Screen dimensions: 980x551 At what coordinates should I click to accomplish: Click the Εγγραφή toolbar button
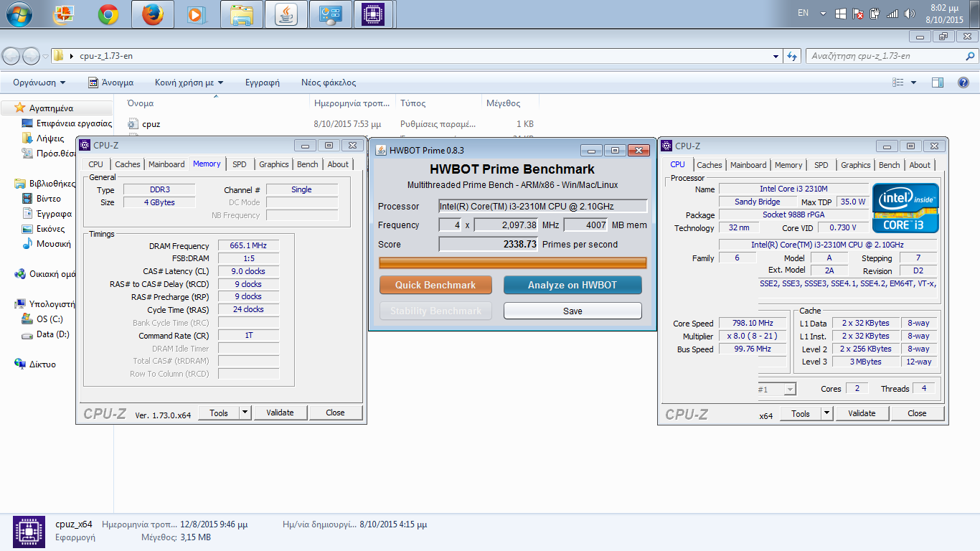[263, 83]
